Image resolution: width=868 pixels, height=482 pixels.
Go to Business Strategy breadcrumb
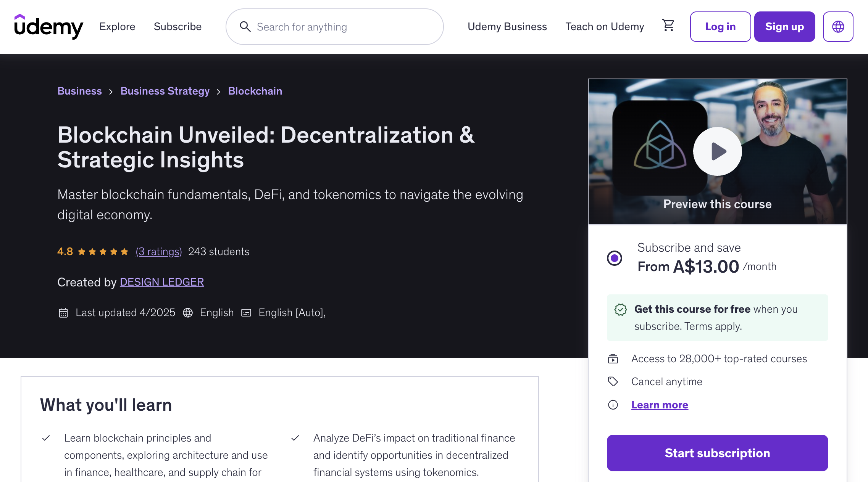click(165, 91)
